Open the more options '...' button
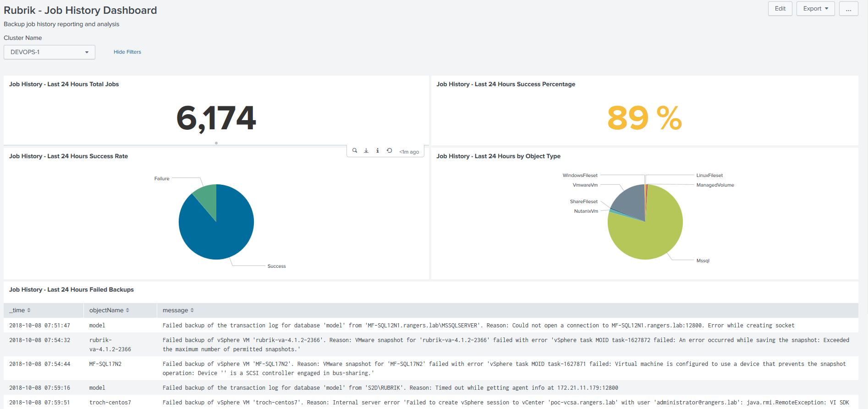 849,9
